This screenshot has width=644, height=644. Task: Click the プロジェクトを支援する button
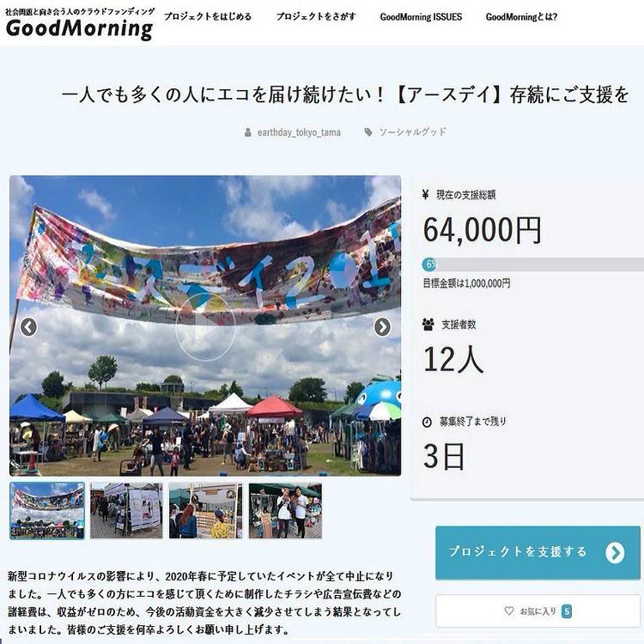538,553
